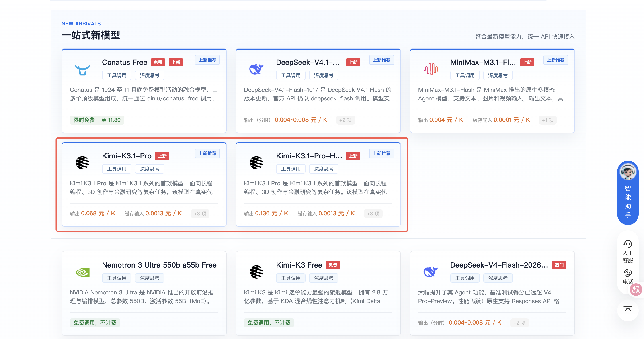This screenshot has width=644, height=339.
Task: Click the 工具调用 tag on Conatus Free
Action: pyautogui.click(x=117, y=76)
